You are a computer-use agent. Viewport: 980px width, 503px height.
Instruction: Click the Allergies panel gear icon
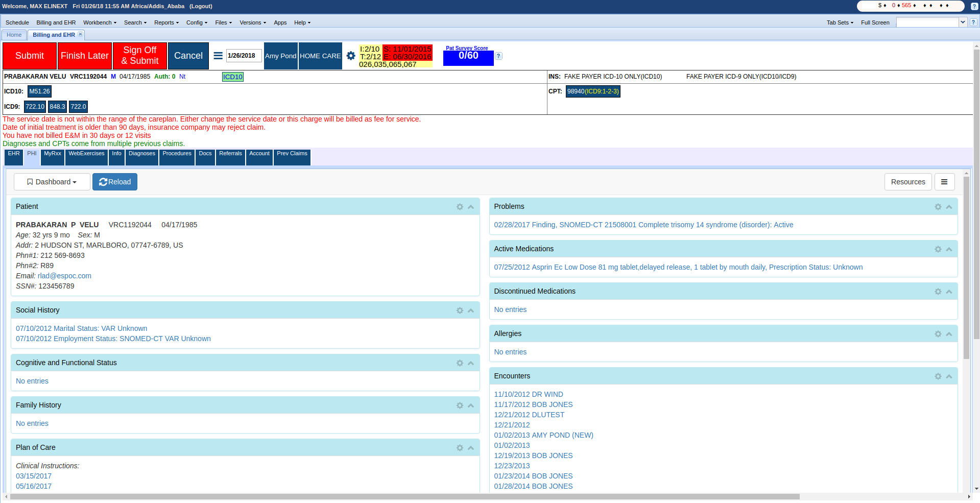(x=938, y=334)
